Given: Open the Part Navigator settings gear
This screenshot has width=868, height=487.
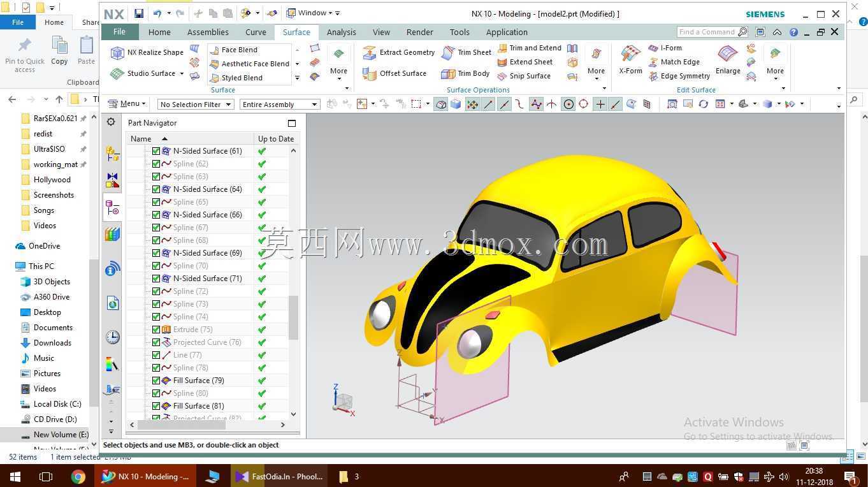Looking at the screenshot, I should (111, 122).
